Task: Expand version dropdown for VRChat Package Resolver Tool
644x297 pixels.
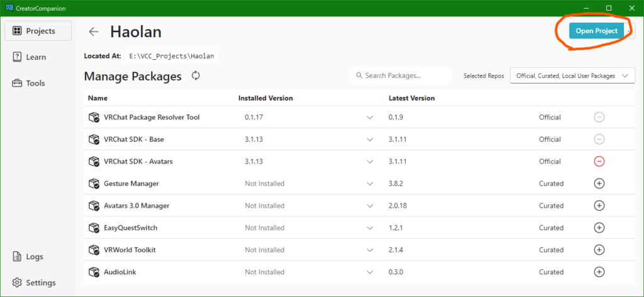Action: coord(370,118)
